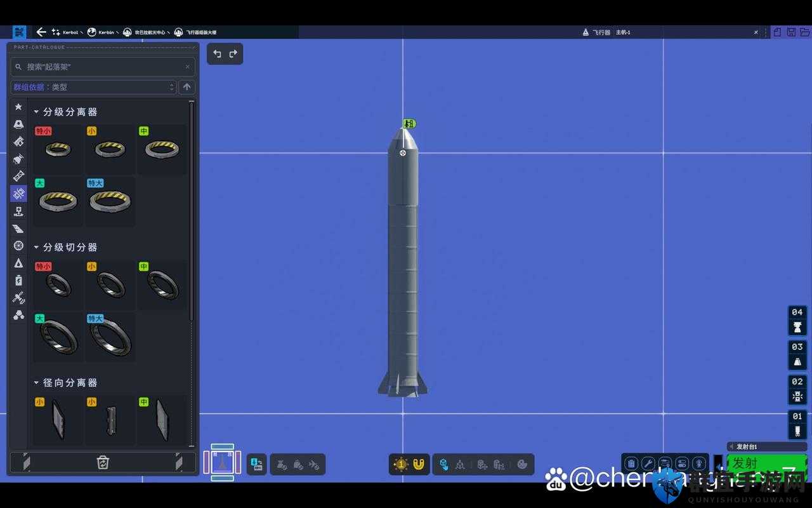
Task: Toggle the blue center of mass cube
Action: (x=444, y=464)
